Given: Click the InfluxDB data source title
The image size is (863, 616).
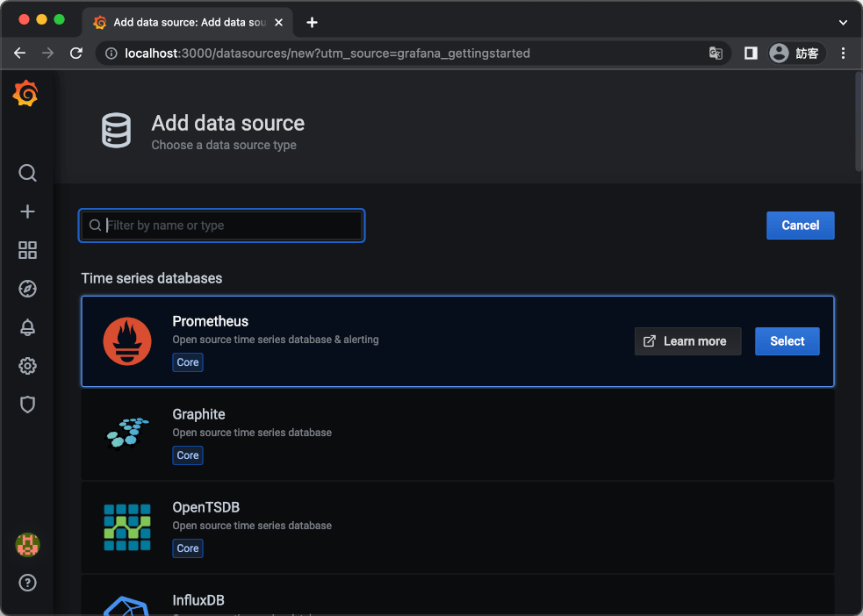Looking at the screenshot, I should pos(198,600).
